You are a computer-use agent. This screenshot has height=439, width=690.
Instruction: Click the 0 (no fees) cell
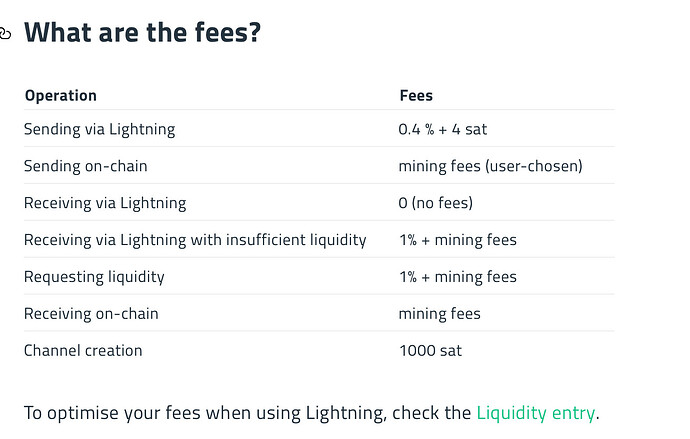[x=436, y=203]
